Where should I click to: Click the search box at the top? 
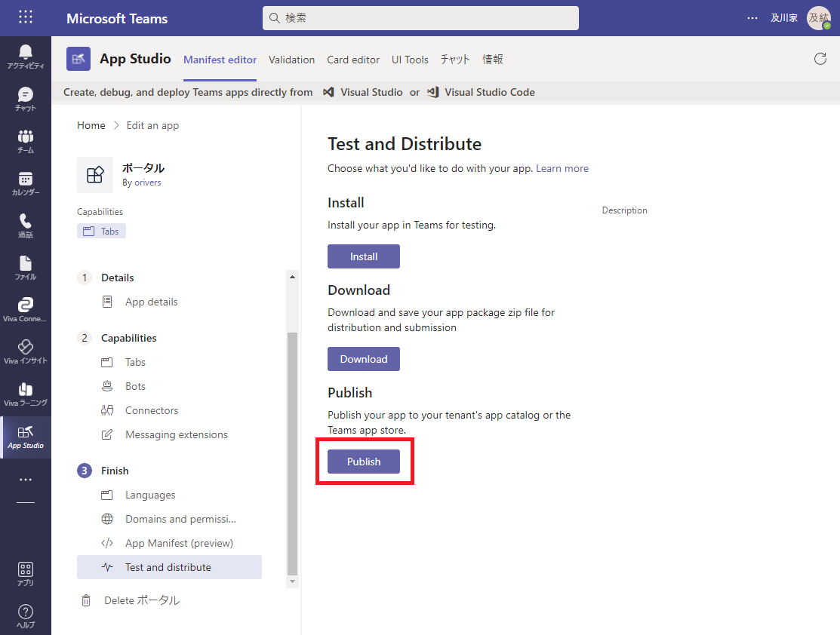[420, 18]
